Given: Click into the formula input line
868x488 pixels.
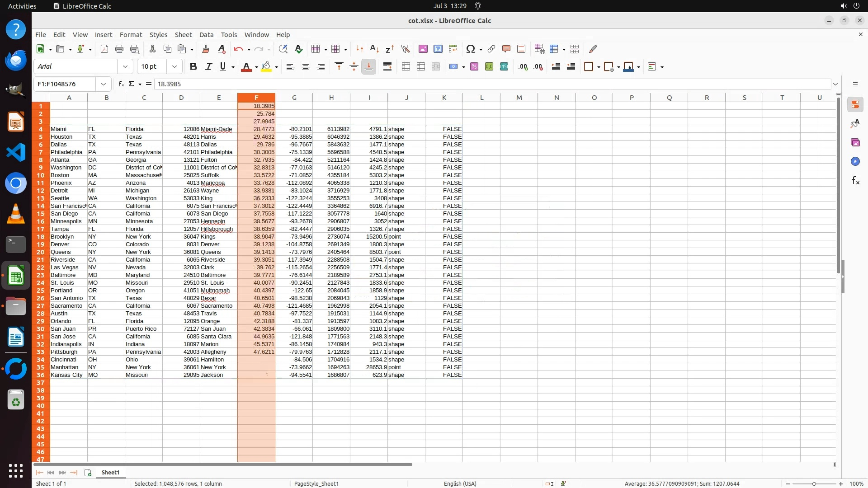Looking at the screenshot, I should [x=492, y=84].
